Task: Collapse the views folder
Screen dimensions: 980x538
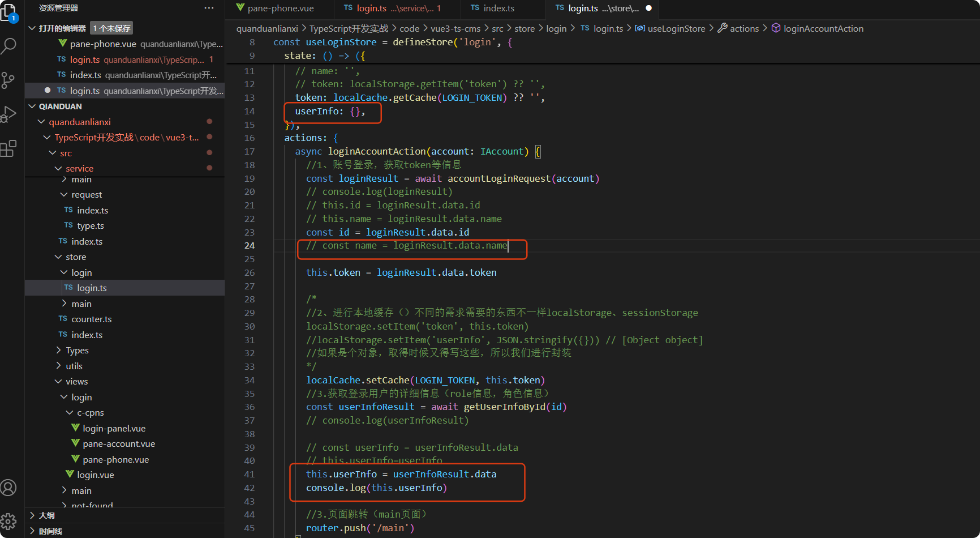Action: (x=58, y=381)
